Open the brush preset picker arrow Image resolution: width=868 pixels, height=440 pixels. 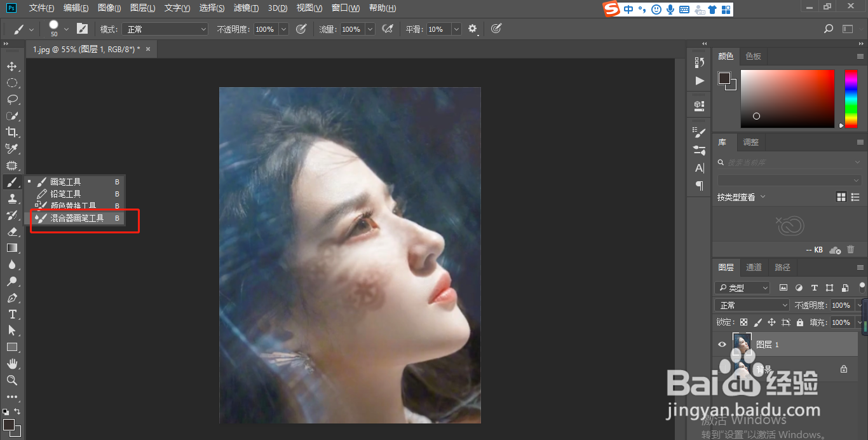[66, 29]
